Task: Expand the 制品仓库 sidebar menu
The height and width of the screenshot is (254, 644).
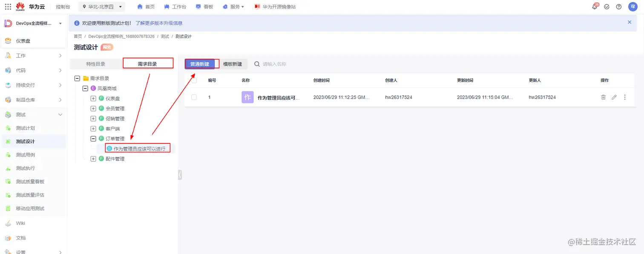Action: click(x=60, y=100)
